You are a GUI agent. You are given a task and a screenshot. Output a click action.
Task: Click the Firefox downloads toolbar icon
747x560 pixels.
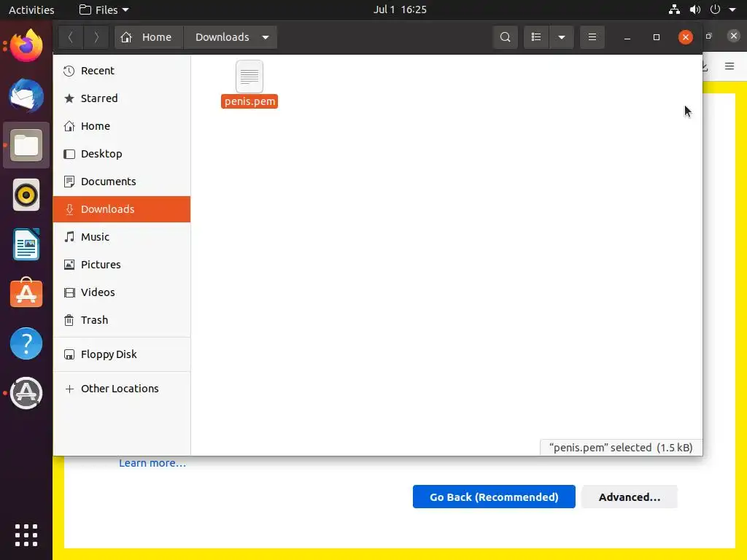tap(705, 67)
